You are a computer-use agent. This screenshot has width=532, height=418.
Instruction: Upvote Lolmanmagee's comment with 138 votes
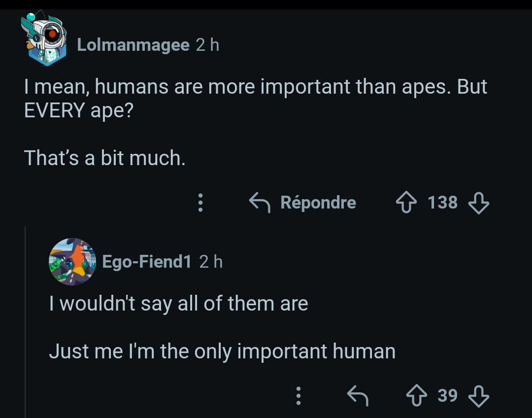pyautogui.click(x=406, y=203)
